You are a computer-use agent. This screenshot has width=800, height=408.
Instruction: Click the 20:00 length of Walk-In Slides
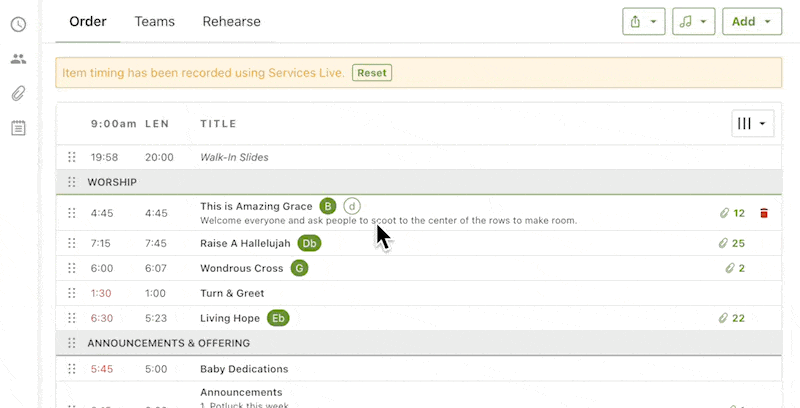[159, 157]
